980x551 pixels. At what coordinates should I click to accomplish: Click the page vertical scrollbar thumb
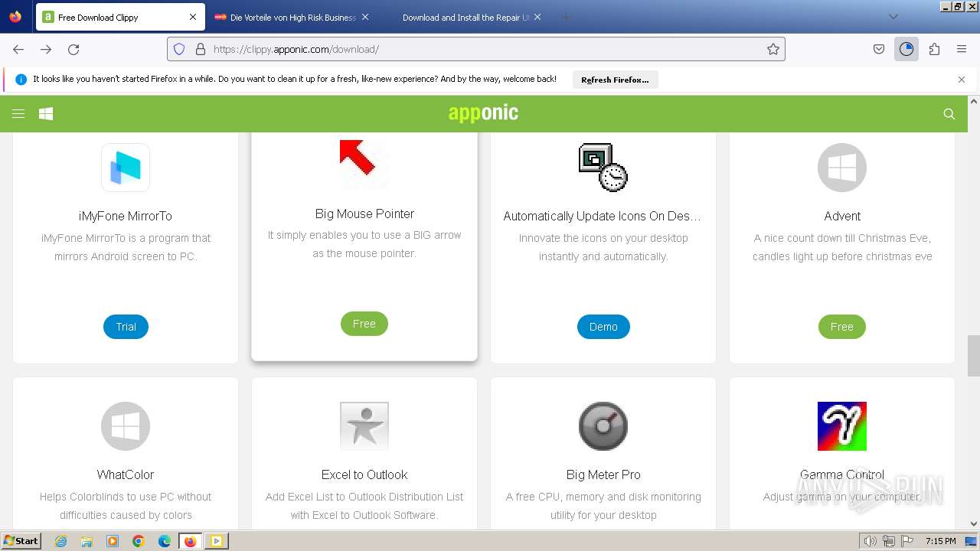click(x=974, y=356)
